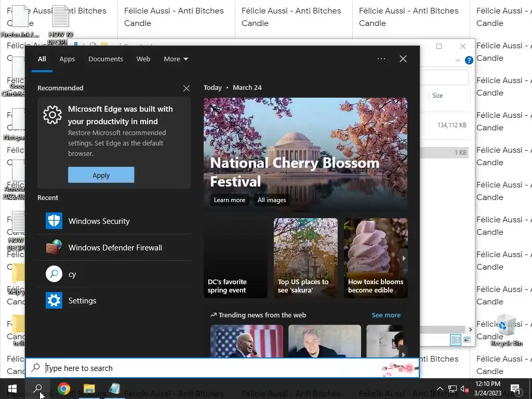
Task: Switch Explorer to large icons view
Action: pyautogui.click(x=467, y=340)
